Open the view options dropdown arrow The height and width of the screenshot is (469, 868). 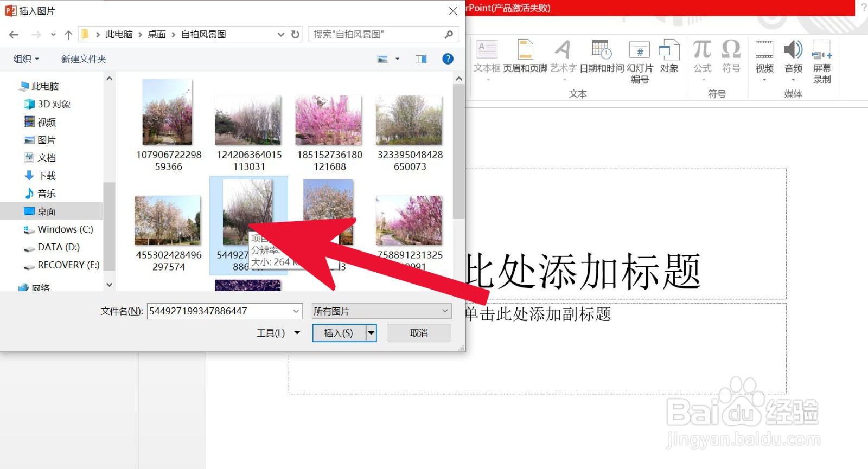(398, 59)
